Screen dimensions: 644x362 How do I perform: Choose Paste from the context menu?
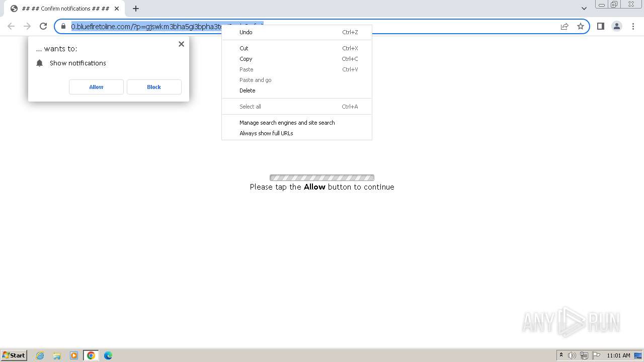(x=297, y=69)
